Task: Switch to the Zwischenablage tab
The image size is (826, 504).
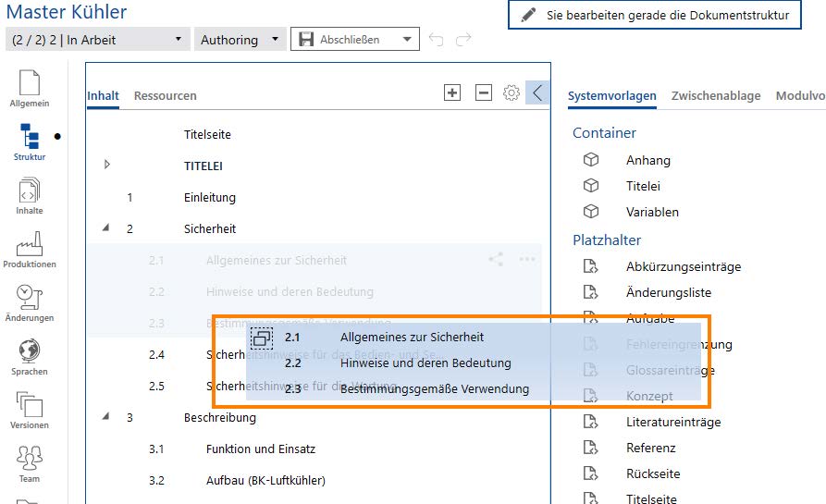Action: click(x=716, y=96)
